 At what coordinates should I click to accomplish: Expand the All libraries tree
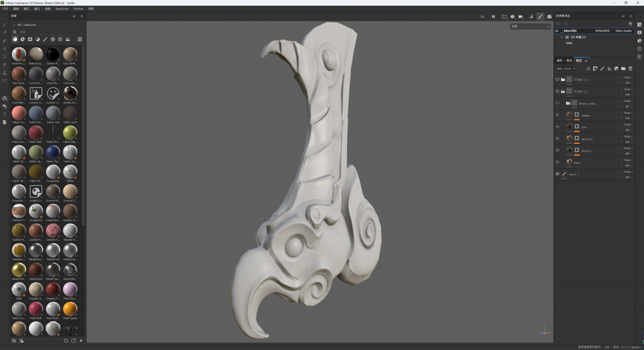pos(14,25)
